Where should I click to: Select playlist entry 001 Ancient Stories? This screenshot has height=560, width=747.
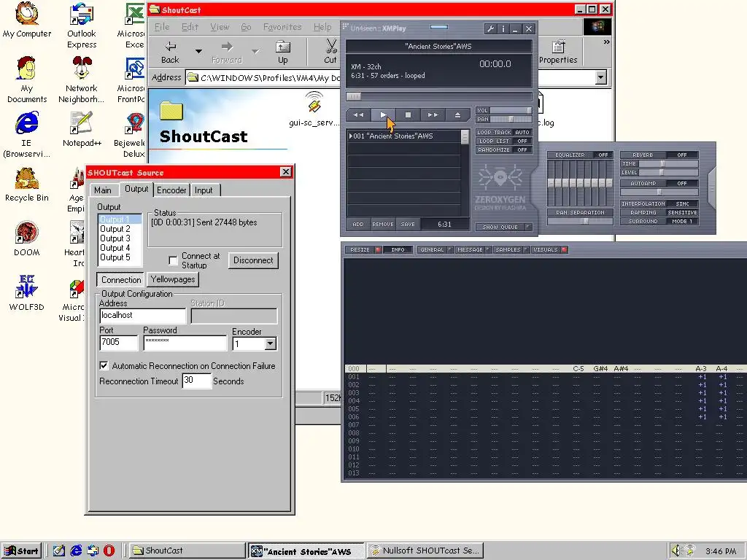404,136
